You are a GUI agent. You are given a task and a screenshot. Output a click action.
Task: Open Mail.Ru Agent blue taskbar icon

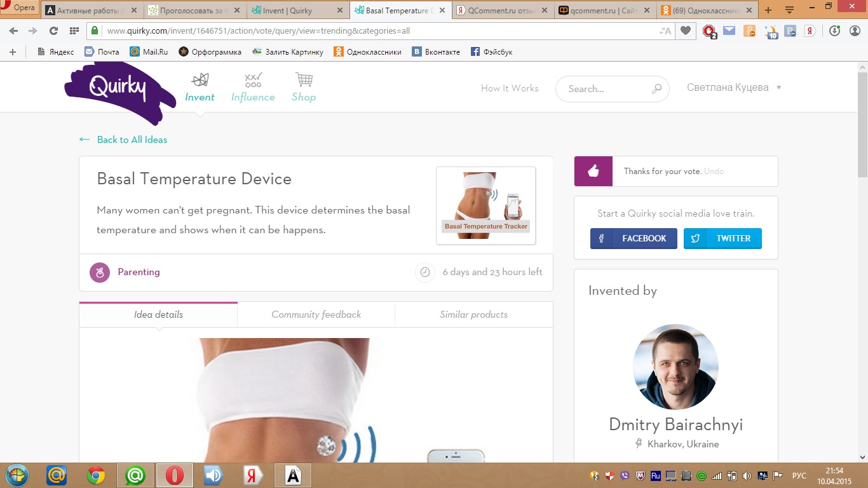(x=57, y=475)
